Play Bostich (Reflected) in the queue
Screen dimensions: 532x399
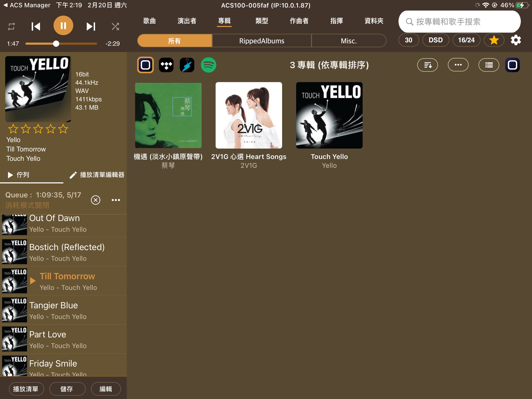pos(63,252)
